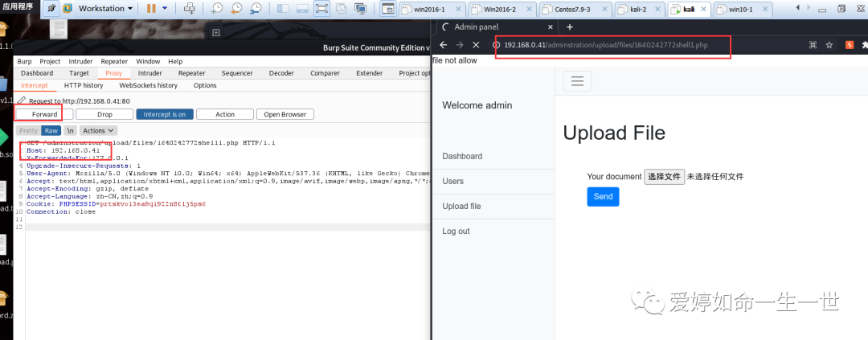868x340 pixels.
Task: Open the Help menu in Burp Suite
Action: click(x=175, y=61)
